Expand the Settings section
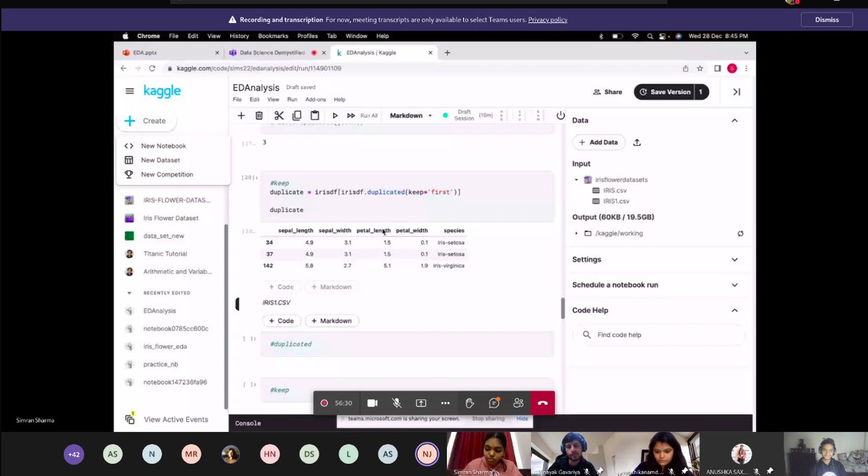Viewport: 868px width, 476px height. 735,259
